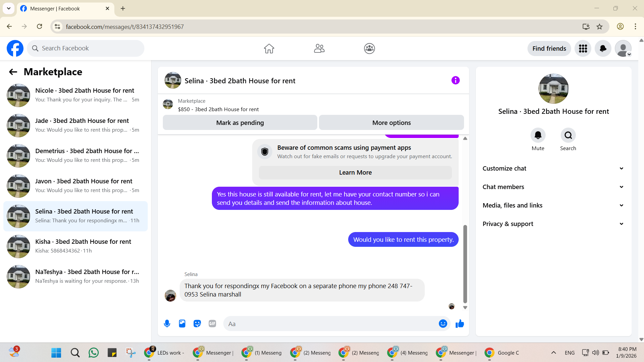Select Selina's conversation in the list
644x362 pixels.
(x=76, y=216)
